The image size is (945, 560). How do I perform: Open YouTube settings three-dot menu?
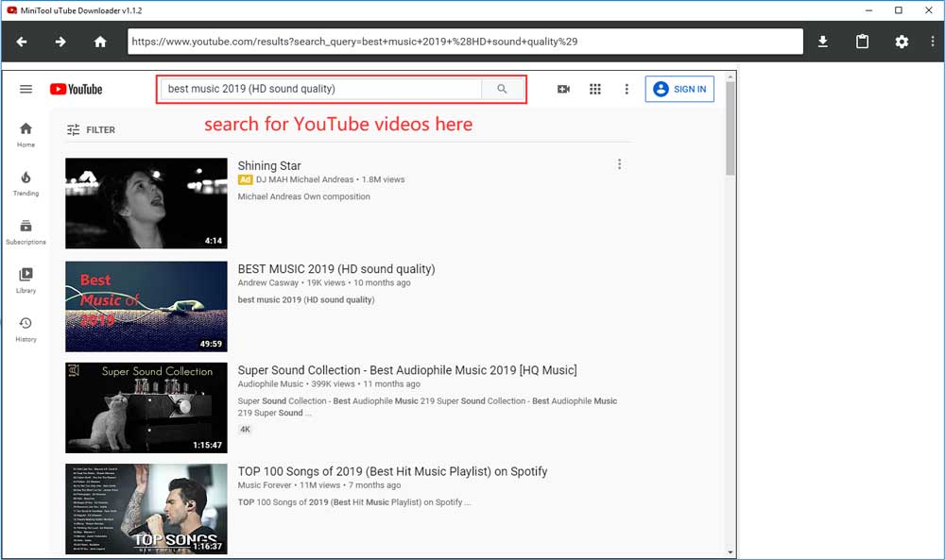point(627,89)
